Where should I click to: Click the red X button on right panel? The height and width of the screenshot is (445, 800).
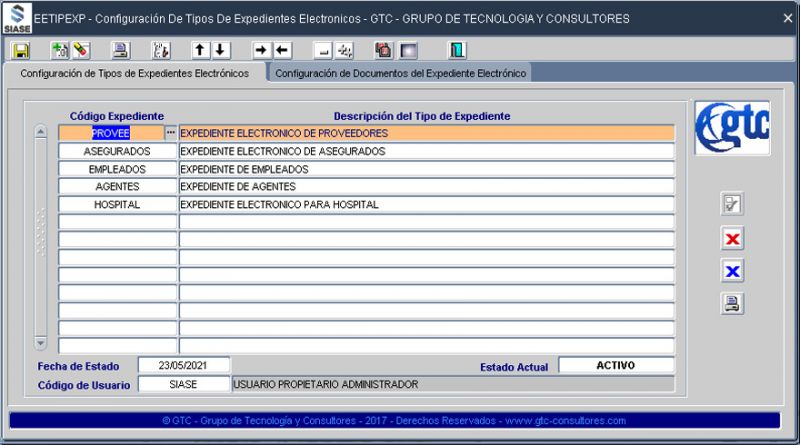733,239
